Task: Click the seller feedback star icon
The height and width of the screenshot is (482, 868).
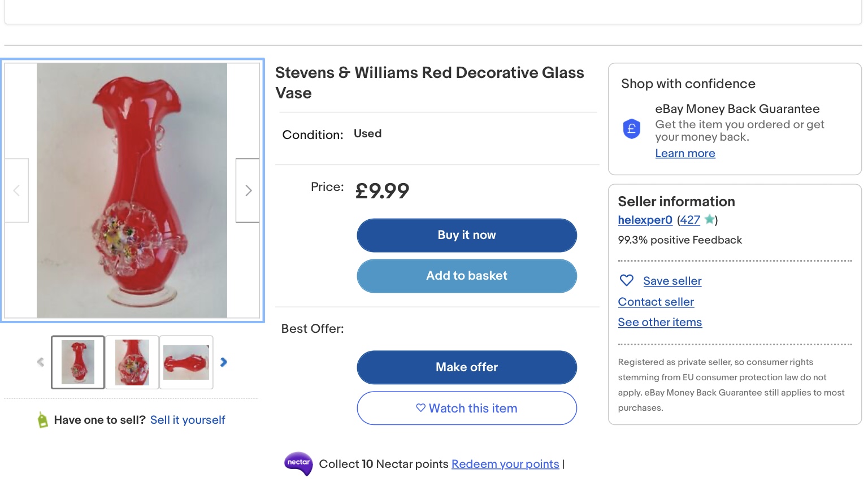Action: 709,219
